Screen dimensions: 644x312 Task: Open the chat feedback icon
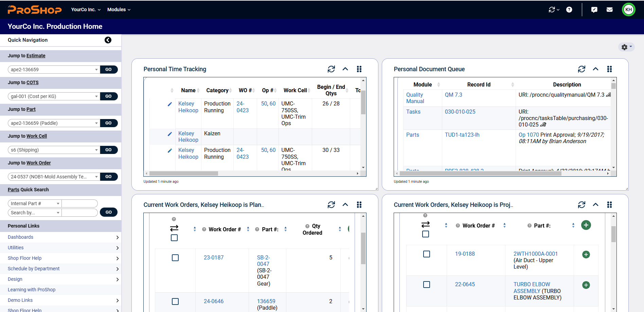click(594, 10)
